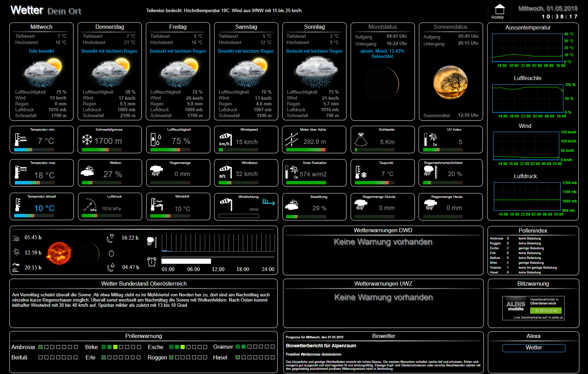Click the Esche row in Pollenindex
Image resolution: width=588 pixels, height=374 pixels.
click(533, 248)
